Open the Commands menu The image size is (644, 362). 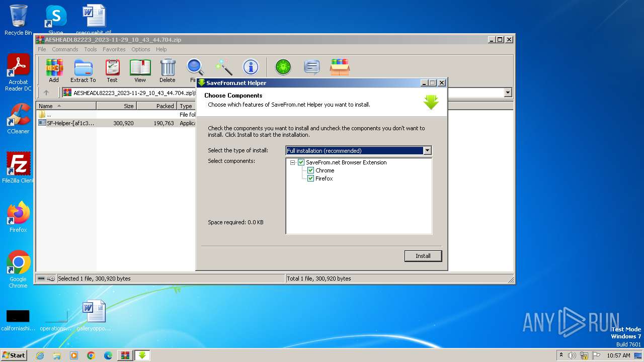pos(65,49)
